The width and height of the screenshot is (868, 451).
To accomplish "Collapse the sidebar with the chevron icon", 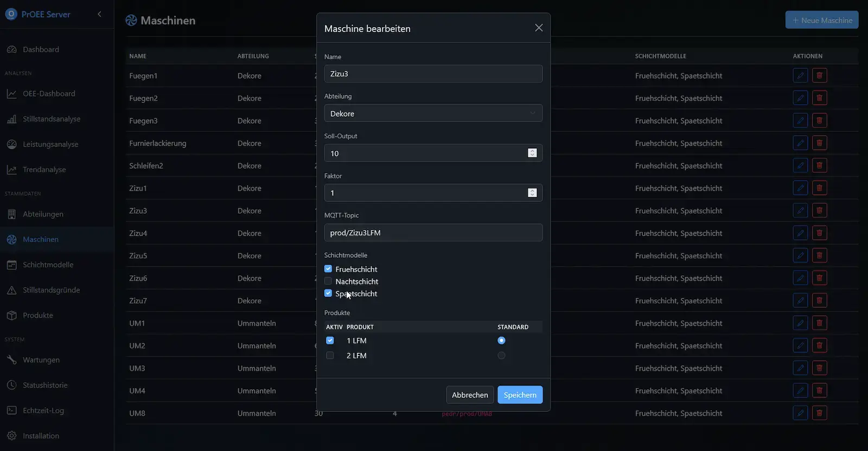I will point(99,14).
